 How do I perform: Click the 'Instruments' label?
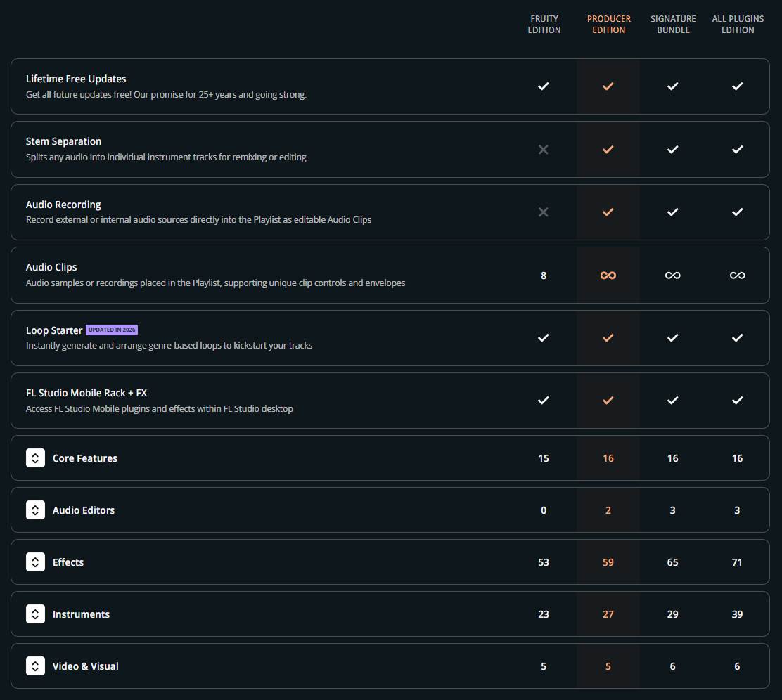(x=81, y=614)
